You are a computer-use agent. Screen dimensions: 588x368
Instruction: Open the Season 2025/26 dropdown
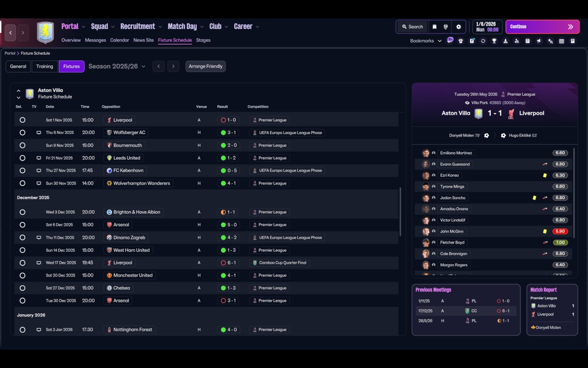(x=117, y=66)
